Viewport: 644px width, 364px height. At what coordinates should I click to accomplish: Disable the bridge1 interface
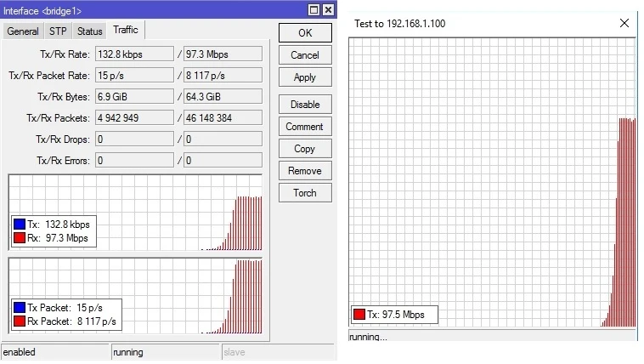pyautogui.click(x=304, y=105)
